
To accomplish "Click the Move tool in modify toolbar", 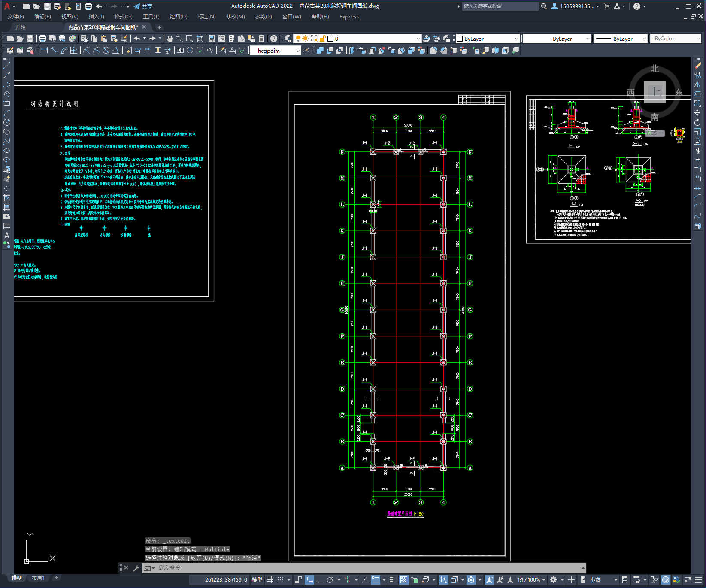I will [x=697, y=113].
